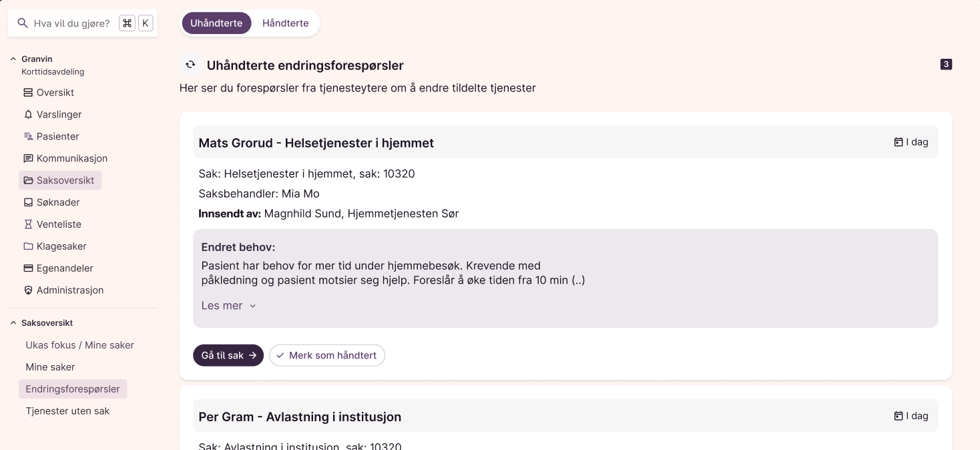
Task: Click the Kommunikasjon chat icon
Action: click(x=28, y=159)
